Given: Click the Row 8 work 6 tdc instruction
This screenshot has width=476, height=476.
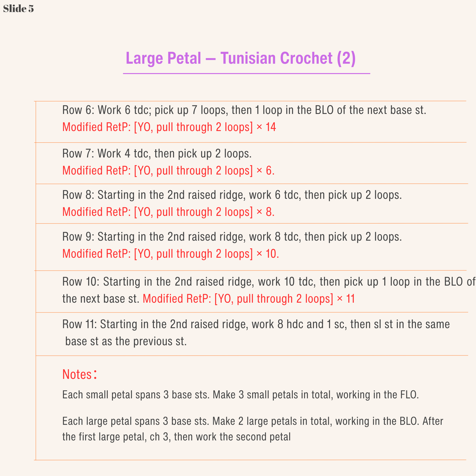Looking at the screenshot, I should pos(232,195).
